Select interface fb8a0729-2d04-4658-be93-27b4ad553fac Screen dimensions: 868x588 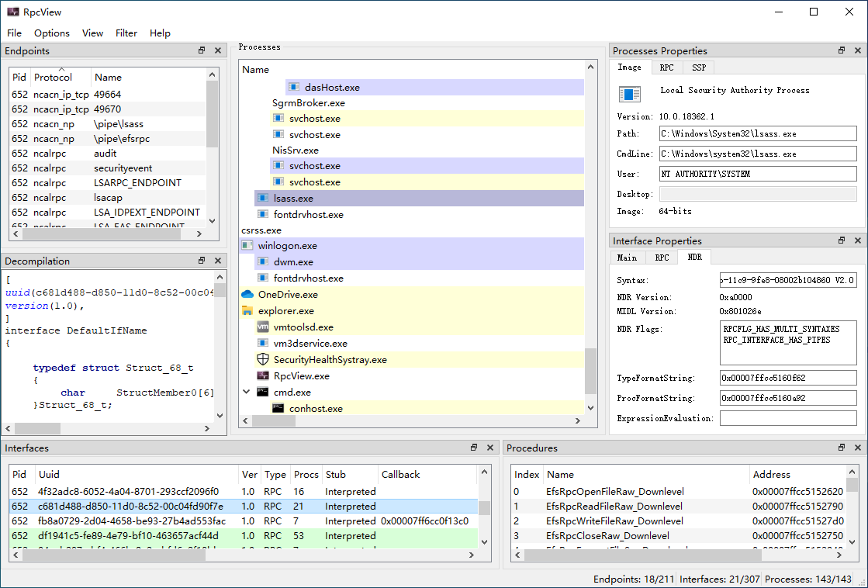coord(243,521)
